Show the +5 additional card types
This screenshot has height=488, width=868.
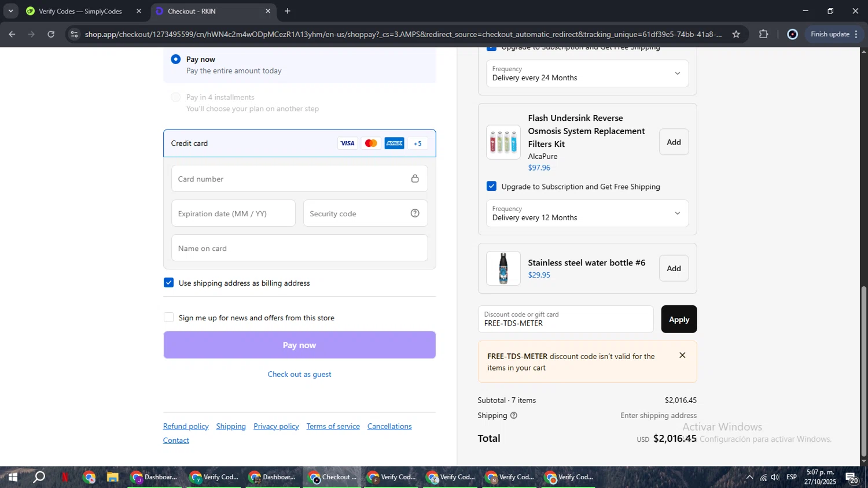point(418,143)
